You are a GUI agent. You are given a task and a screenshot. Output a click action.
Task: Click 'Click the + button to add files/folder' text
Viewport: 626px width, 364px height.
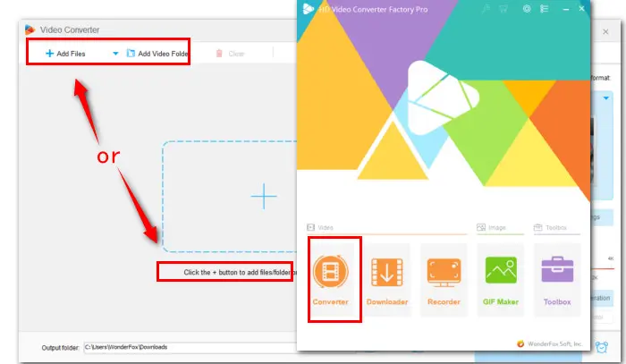click(240, 272)
